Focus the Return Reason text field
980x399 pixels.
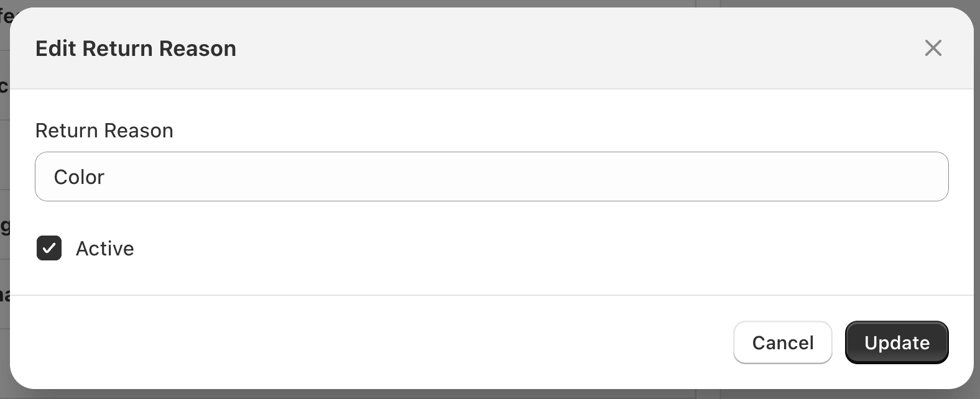point(491,177)
